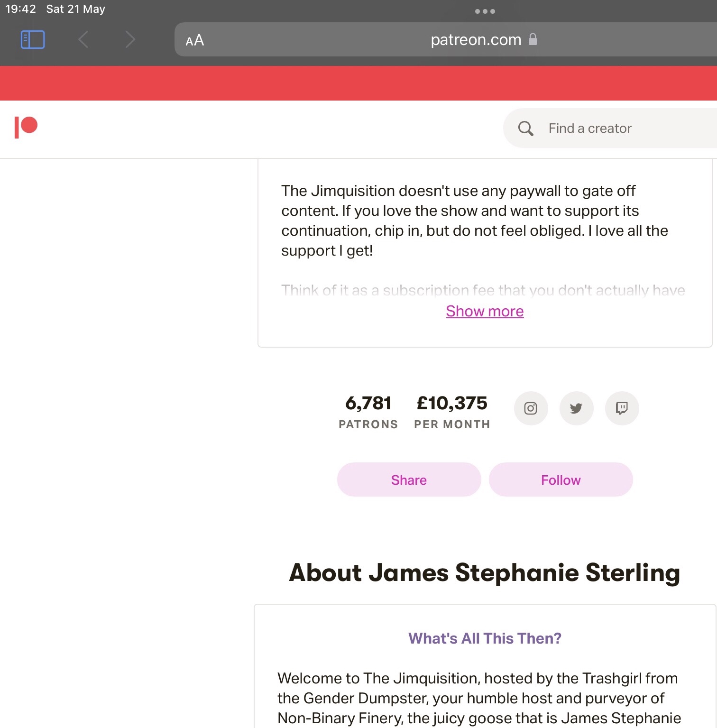Image resolution: width=717 pixels, height=728 pixels.
Task: Click faded line 'Think of it as a subscription'
Action: tap(483, 290)
